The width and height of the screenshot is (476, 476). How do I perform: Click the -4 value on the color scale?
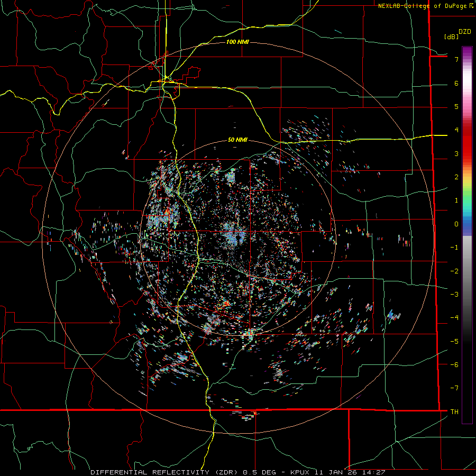tap(454, 318)
